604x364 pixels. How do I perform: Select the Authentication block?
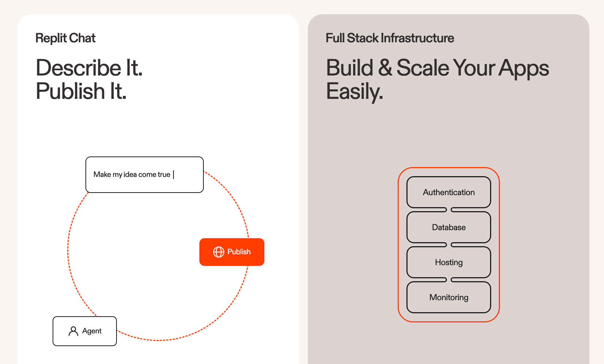(449, 192)
